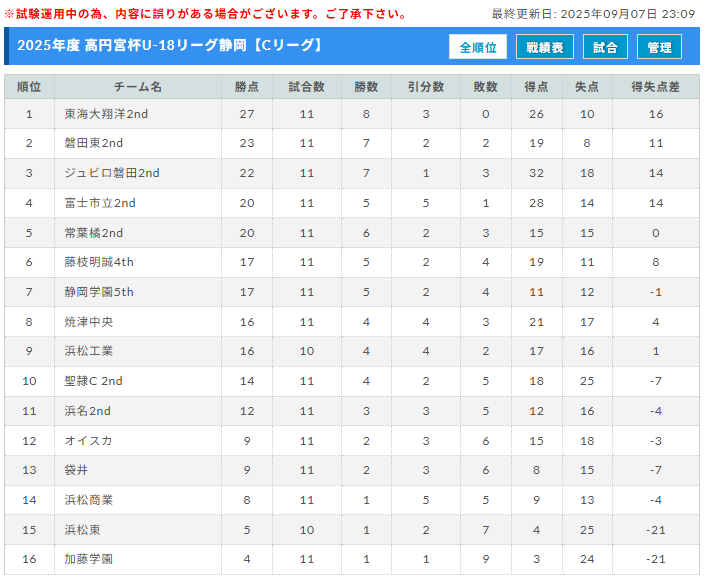
Task: Select team 浜松工業
Action: [89, 351]
